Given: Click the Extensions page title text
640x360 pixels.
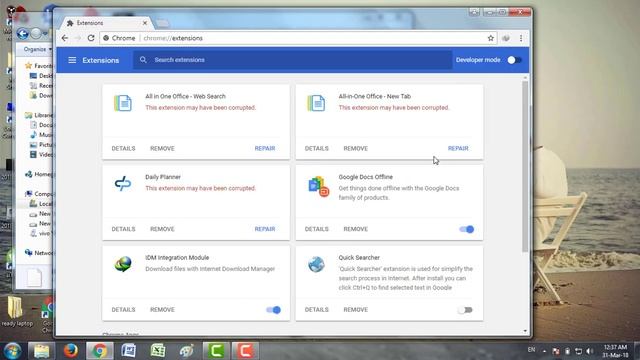Looking at the screenshot, I should pyautogui.click(x=100, y=60).
